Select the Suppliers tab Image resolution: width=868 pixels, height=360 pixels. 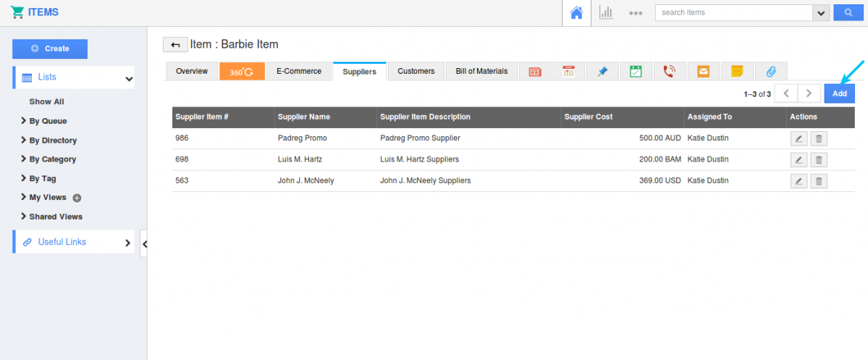tap(359, 72)
